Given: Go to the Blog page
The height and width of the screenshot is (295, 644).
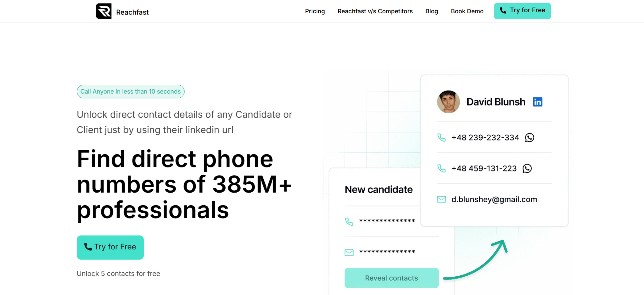Looking at the screenshot, I should point(432,11).
